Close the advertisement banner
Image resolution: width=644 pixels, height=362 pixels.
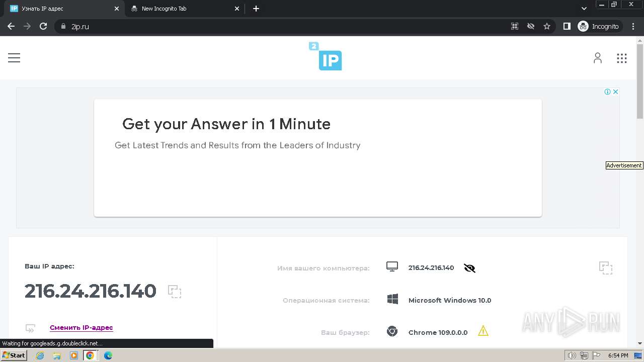coord(615,92)
